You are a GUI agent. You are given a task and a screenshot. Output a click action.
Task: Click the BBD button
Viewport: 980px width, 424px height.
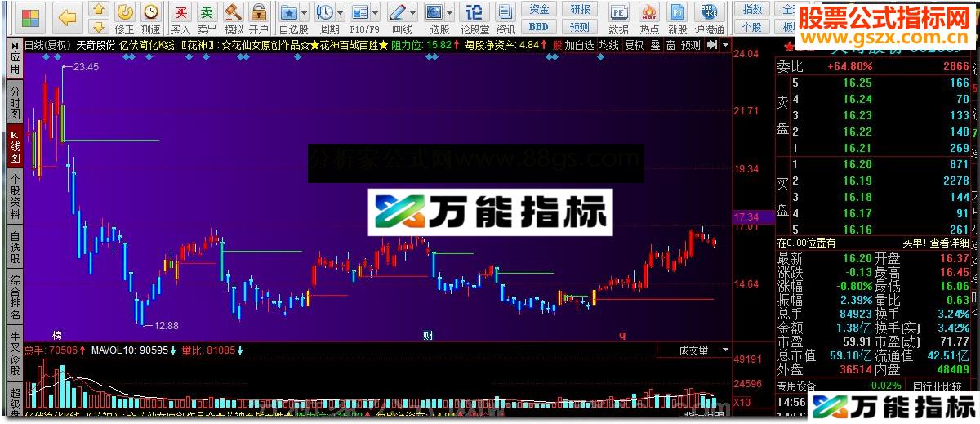[x=539, y=27]
